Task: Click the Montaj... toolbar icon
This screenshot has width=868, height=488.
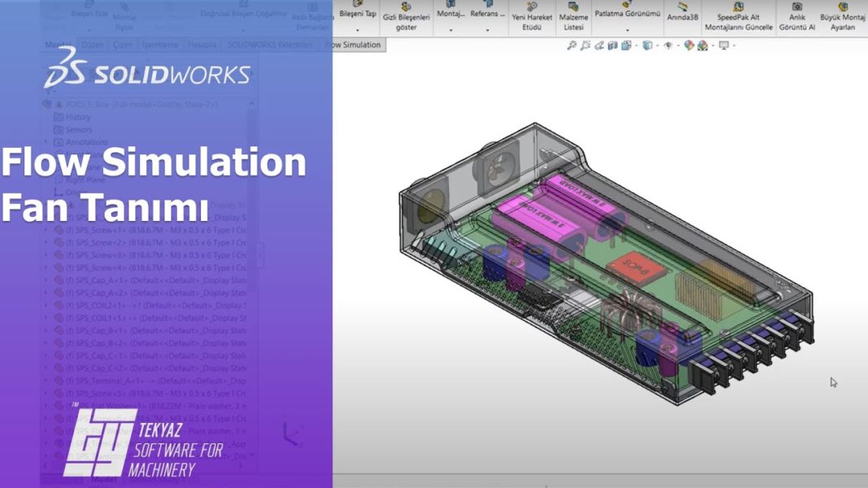Action: point(450,10)
